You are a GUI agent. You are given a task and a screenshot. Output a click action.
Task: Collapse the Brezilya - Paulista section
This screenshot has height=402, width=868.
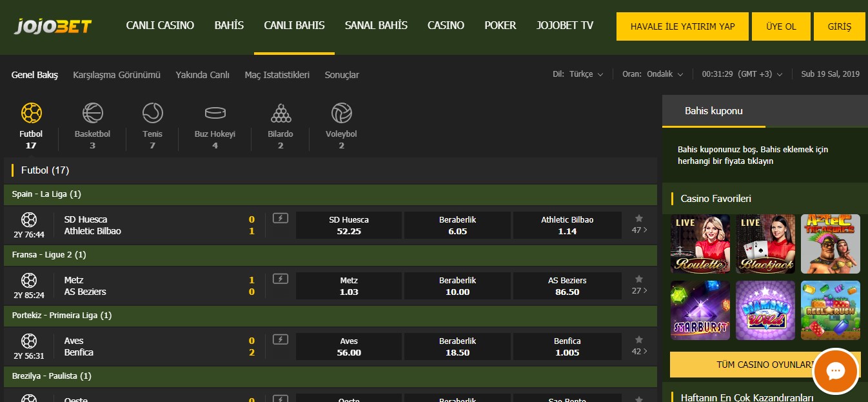click(x=330, y=376)
